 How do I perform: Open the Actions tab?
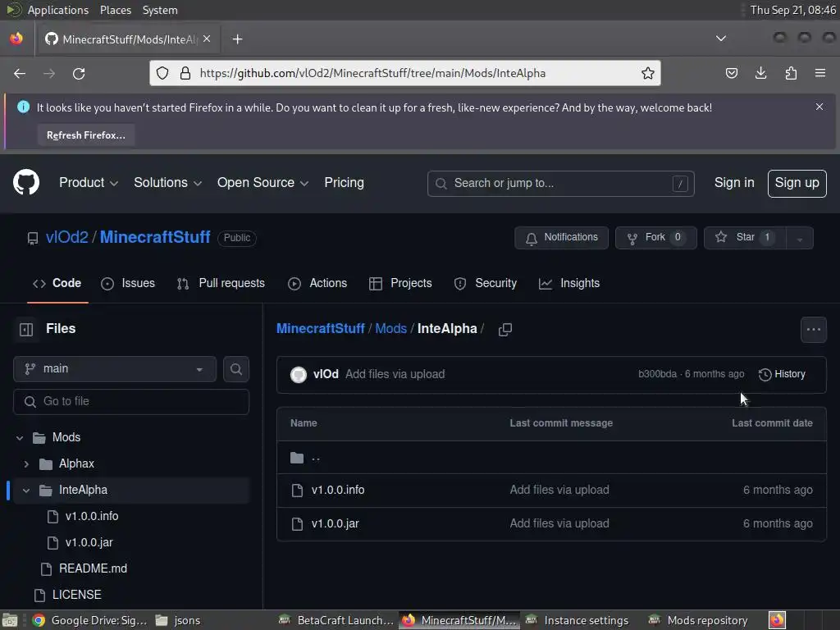pyautogui.click(x=317, y=283)
